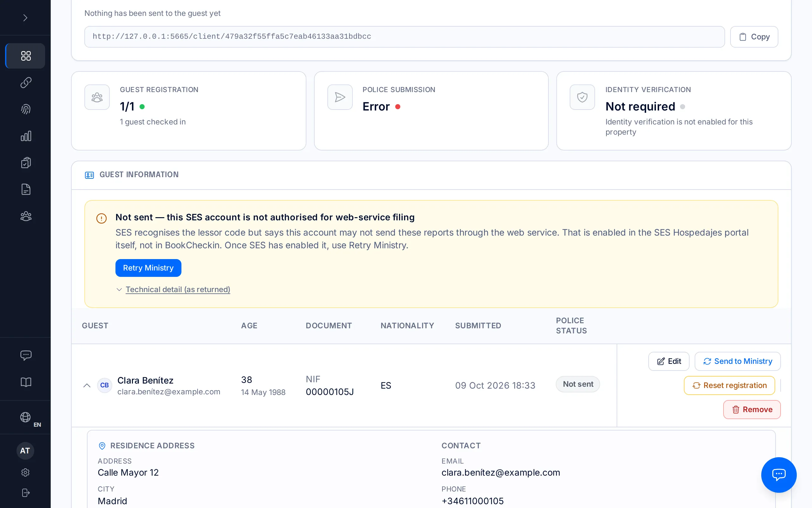
Task: Open settings gear icon in sidebar
Action: [x=25, y=472]
